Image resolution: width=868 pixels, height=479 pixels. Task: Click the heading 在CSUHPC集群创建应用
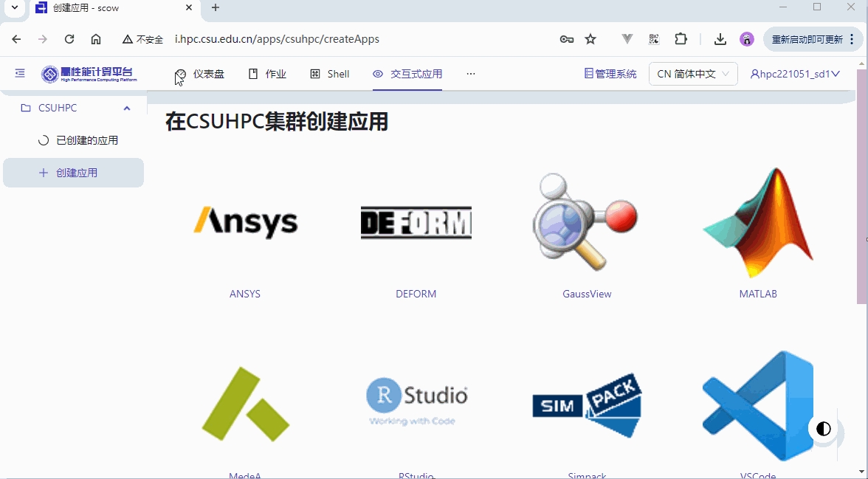277,121
